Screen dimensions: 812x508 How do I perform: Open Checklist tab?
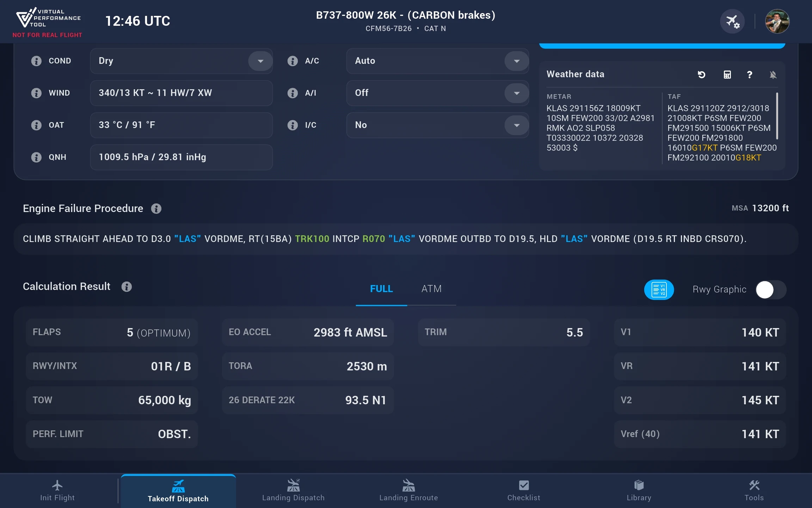(524, 491)
